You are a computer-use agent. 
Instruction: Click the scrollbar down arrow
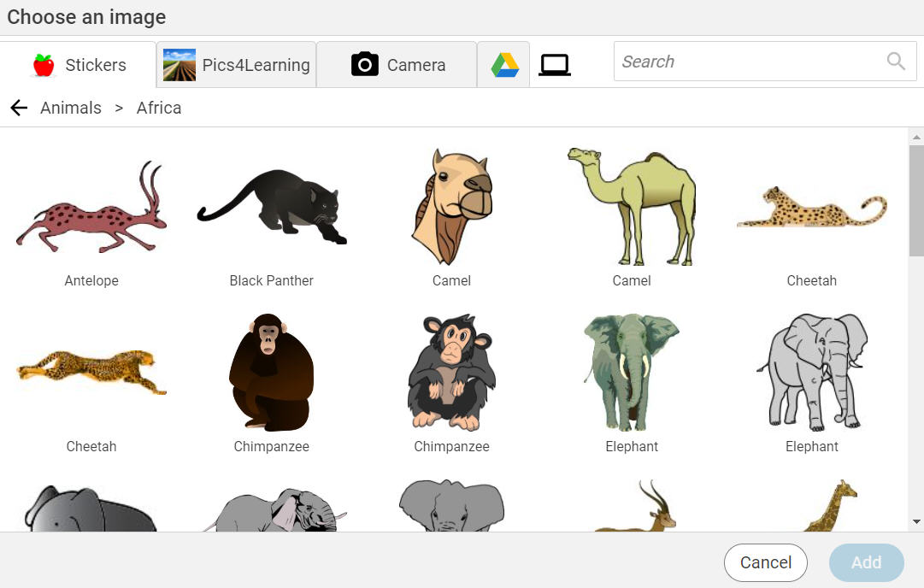(916, 521)
